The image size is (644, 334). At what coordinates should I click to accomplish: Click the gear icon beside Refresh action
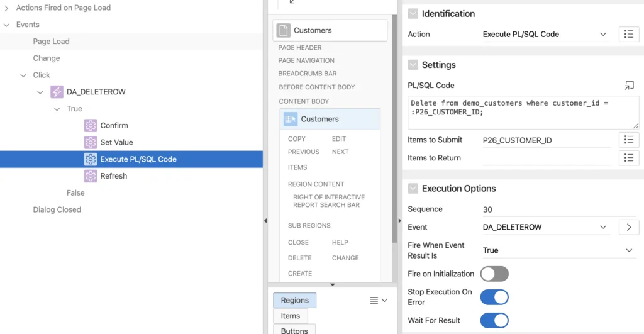[x=91, y=176]
